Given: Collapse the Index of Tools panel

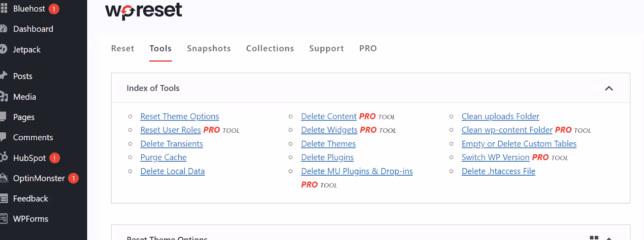Looking at the screenshot, I should (609, 88).
